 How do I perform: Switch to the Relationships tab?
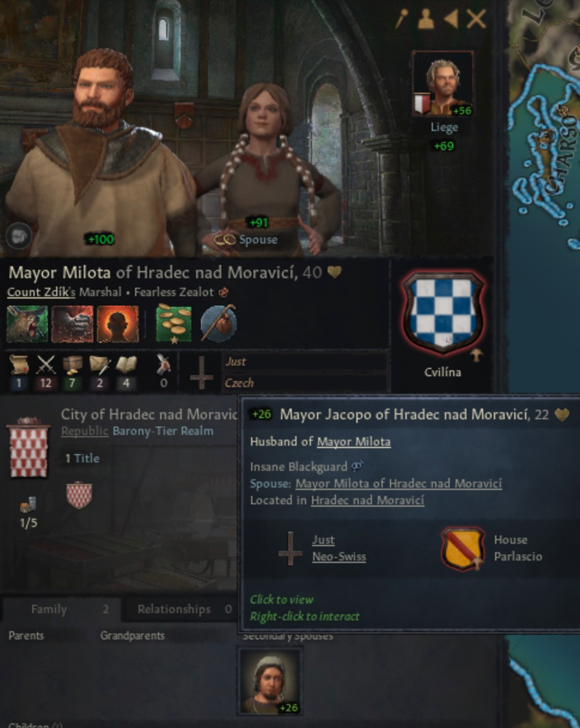(174, 609)
